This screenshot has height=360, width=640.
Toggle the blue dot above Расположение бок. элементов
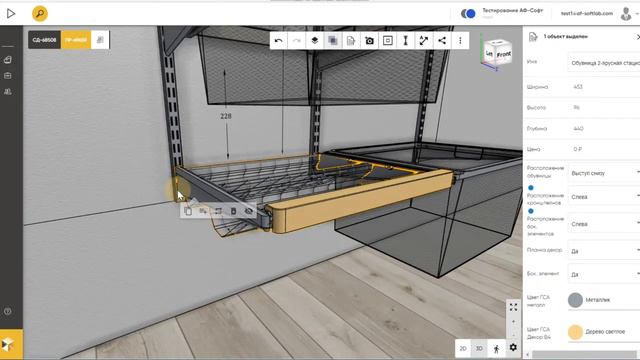pos(531,211)
